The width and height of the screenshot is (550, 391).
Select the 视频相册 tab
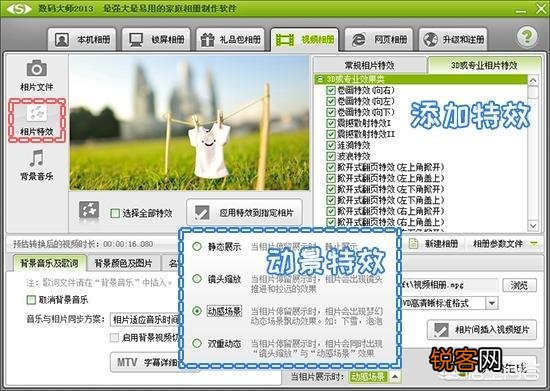(x=304, y=40)
